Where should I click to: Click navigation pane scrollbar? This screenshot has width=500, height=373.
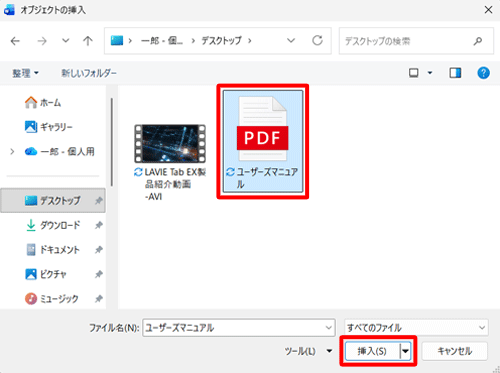click(x=112, y=142)
